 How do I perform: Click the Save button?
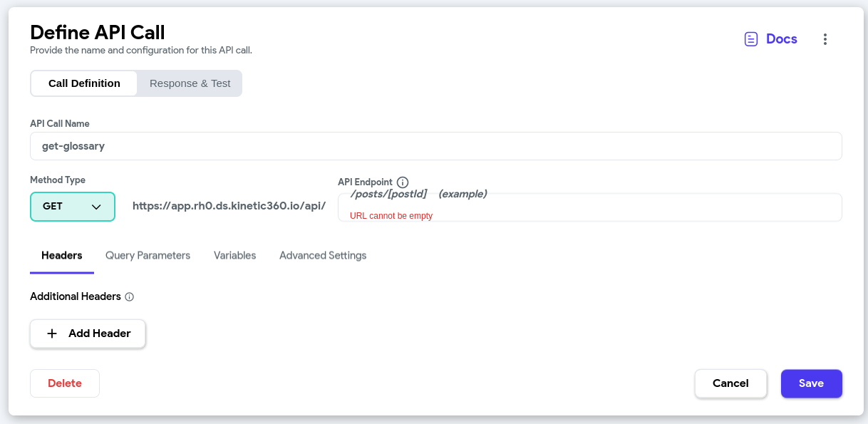click(x=811, y=383)
